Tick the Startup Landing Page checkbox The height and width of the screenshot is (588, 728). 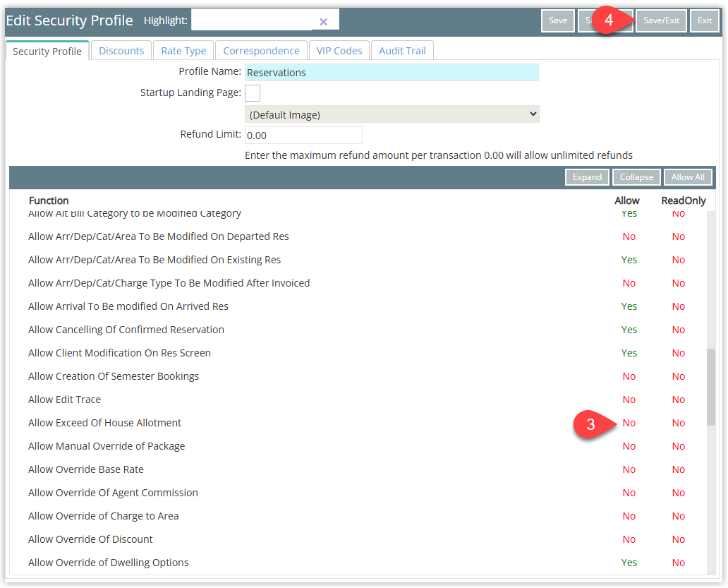(252, 92)
